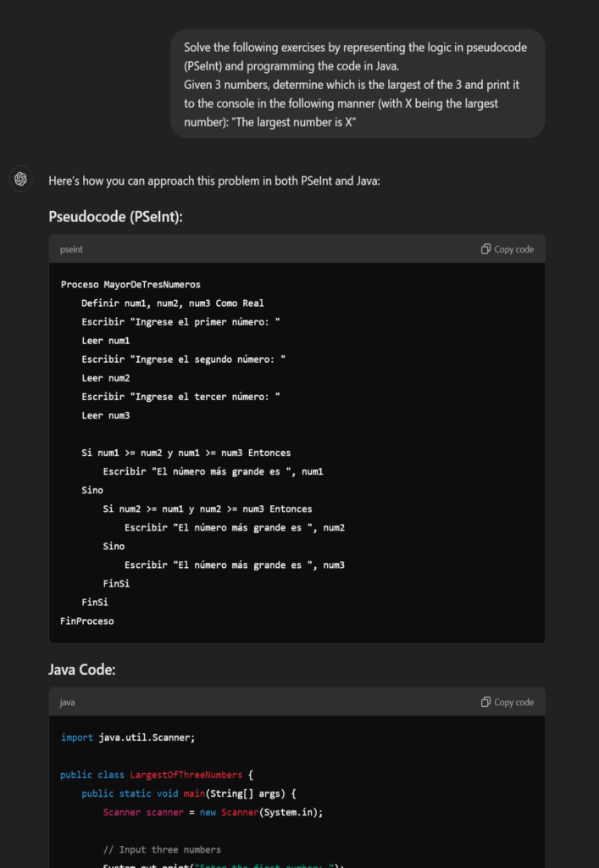This screenshot has width=599, height=868.
Task: Click the copy icon in the pseint code block
Action: [x=485, y=249]
